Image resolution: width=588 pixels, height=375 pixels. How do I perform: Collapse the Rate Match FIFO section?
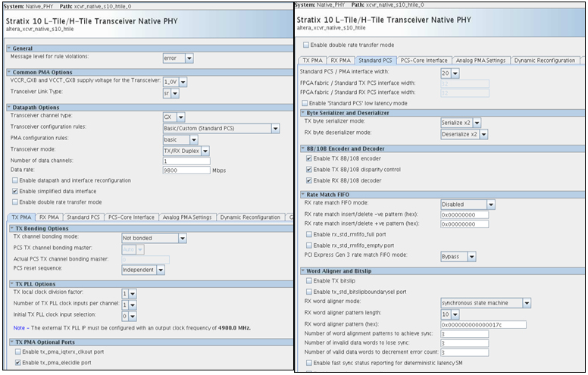click(x=303, y=195)
